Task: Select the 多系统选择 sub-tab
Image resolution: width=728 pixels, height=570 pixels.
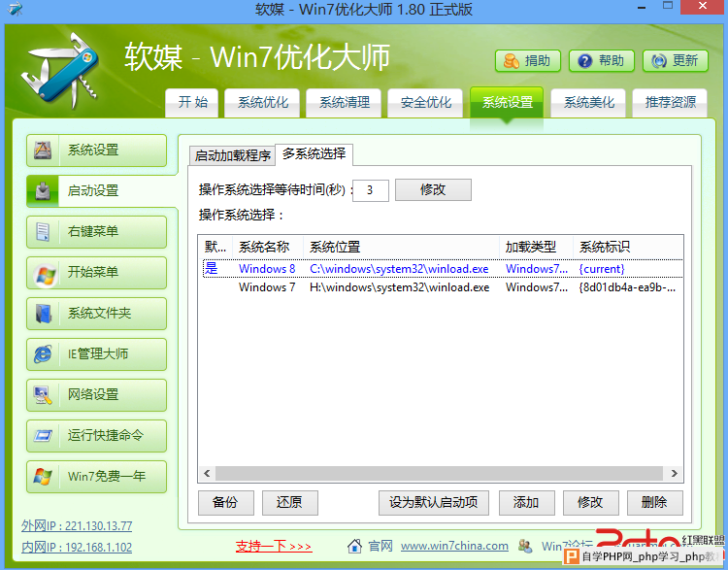Action: (314, 154)
